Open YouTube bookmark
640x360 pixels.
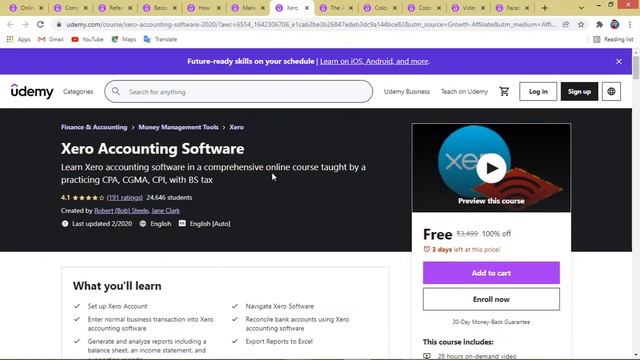(x=87, y=39)
